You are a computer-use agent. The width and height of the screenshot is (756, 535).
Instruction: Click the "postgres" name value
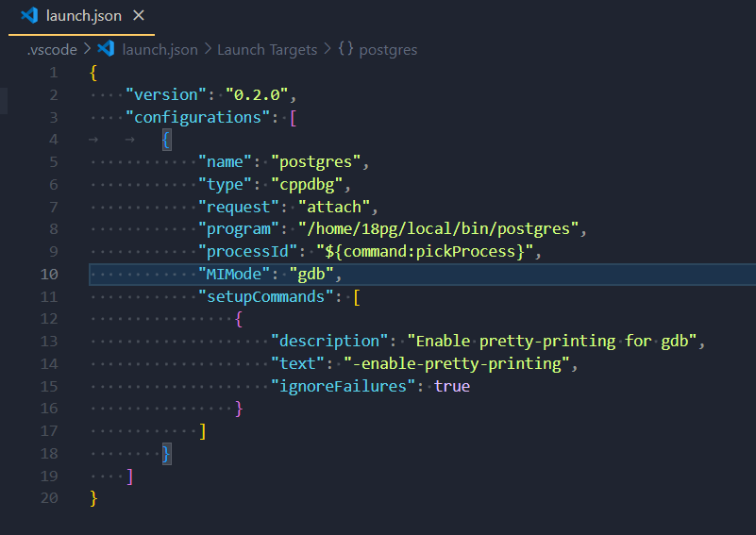point(316,162)
